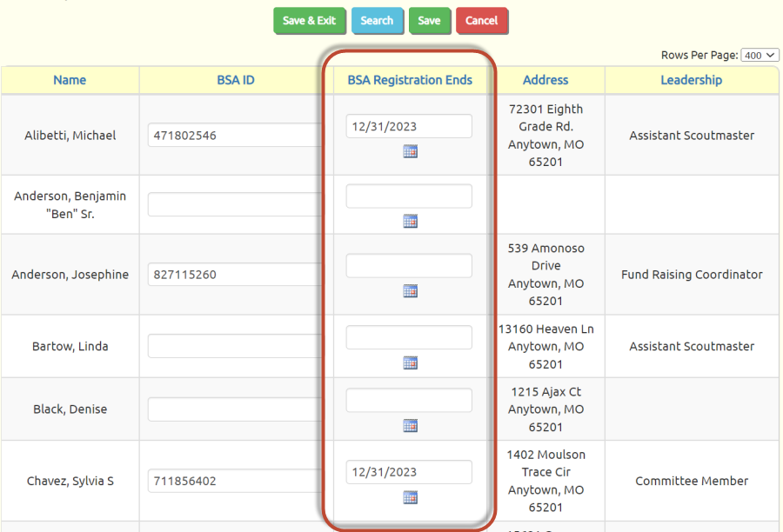Click the address 1402 Moulson Trace Cir

[545, 481]
